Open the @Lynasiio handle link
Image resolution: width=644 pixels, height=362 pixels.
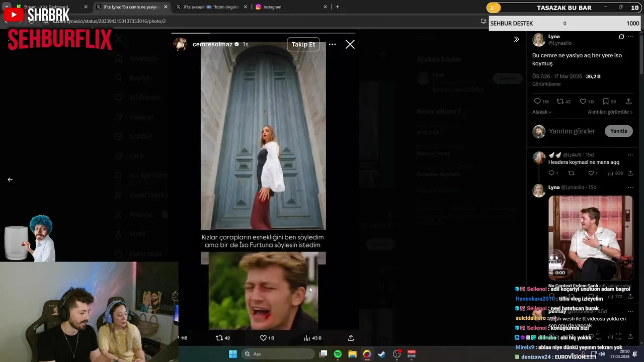560,43
